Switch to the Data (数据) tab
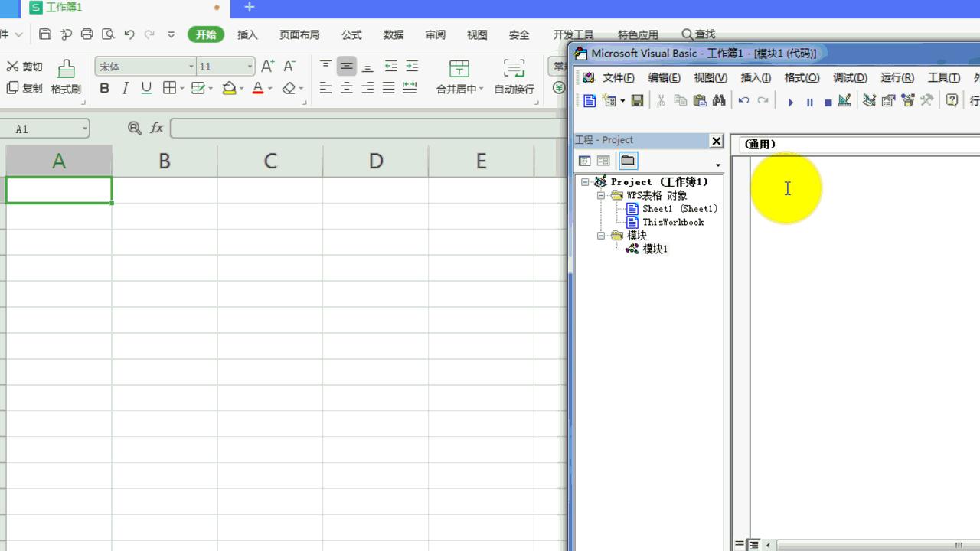 [x=394, y=34]
